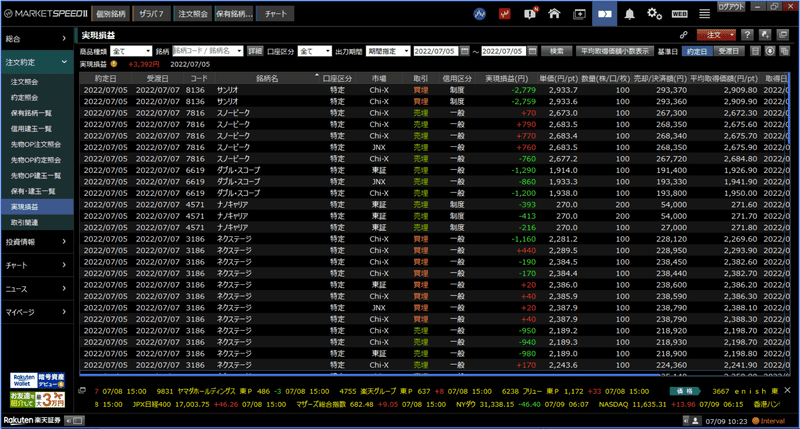Open 取引関連 in the sidebar

(24, 222)
